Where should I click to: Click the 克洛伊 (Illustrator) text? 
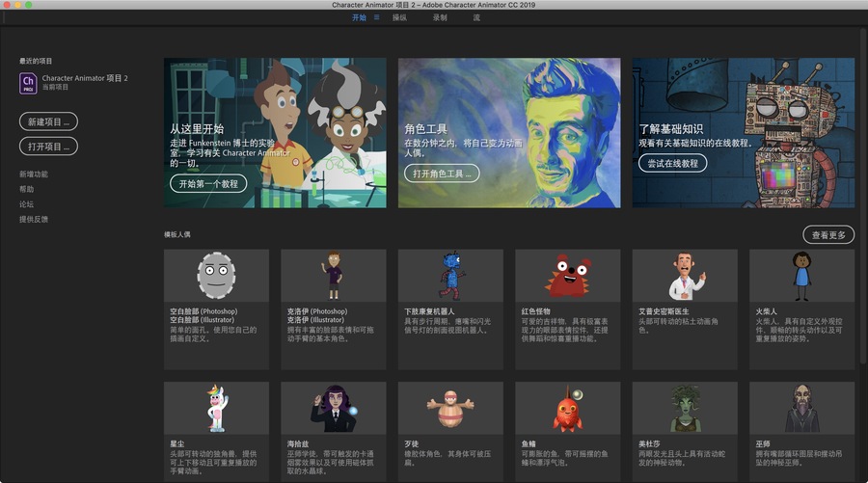tap(315, 320)
